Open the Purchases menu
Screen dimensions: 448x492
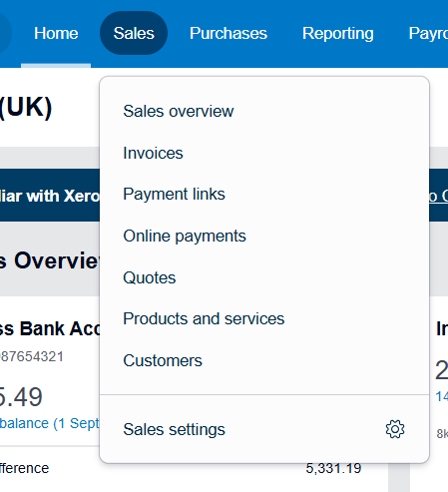(228, 33)
